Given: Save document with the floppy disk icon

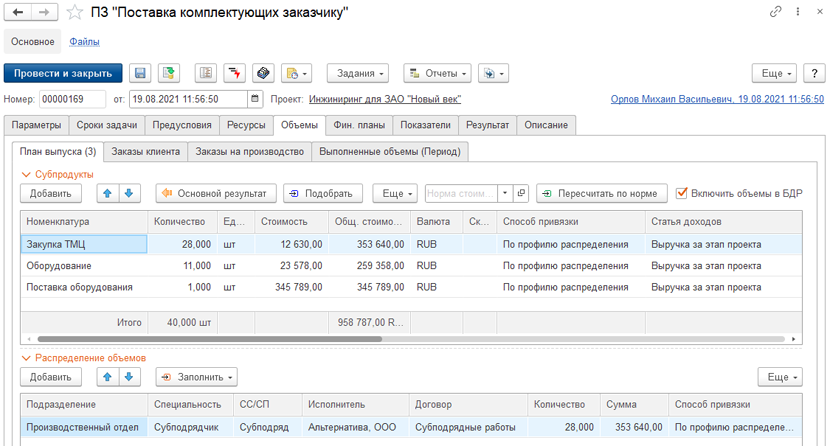Looking at the screenshot, I should coord(140,73).
